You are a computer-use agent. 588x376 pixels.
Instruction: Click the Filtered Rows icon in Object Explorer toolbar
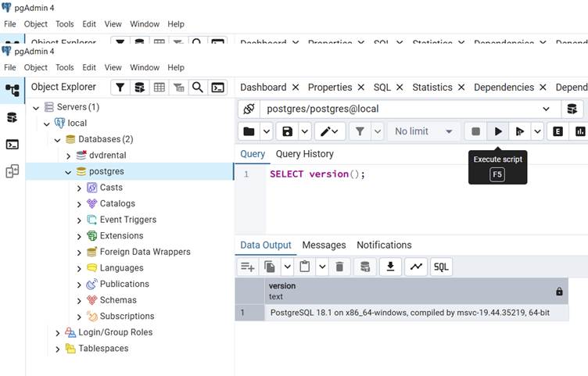tap(178, 88)
